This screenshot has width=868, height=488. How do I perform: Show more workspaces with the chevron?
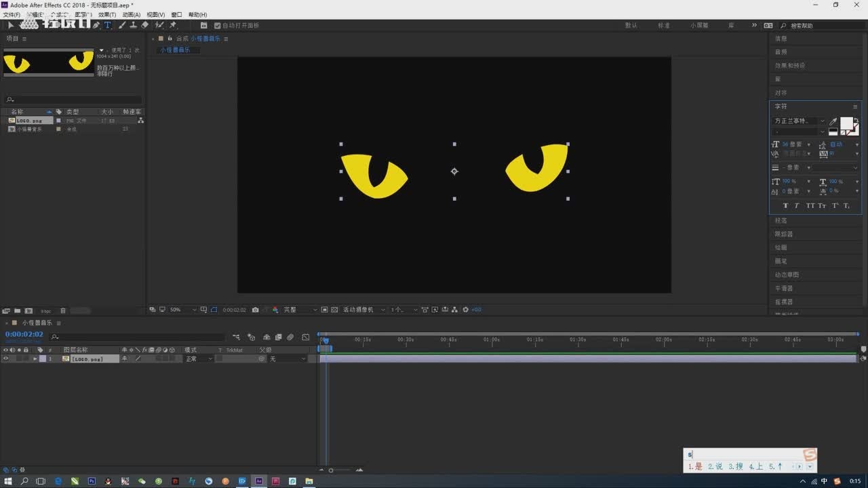pos(754,25)
